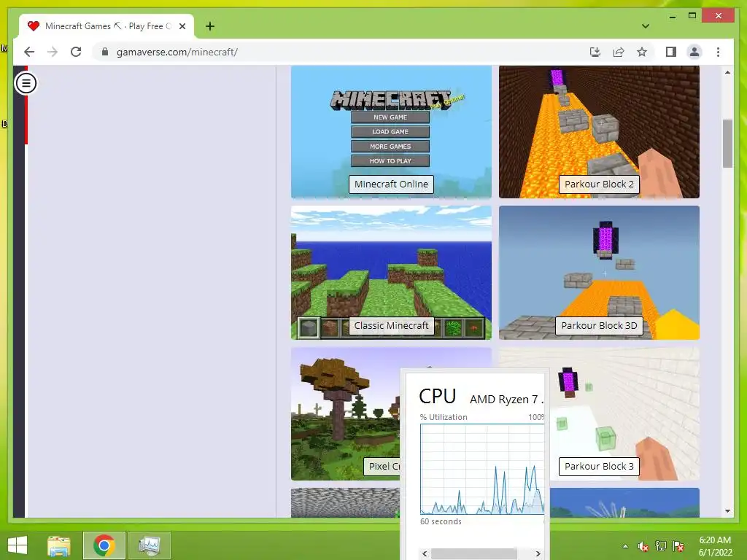Click the muted volume tray icon
The width and height of the screenshot is (747, 560).
643,546
